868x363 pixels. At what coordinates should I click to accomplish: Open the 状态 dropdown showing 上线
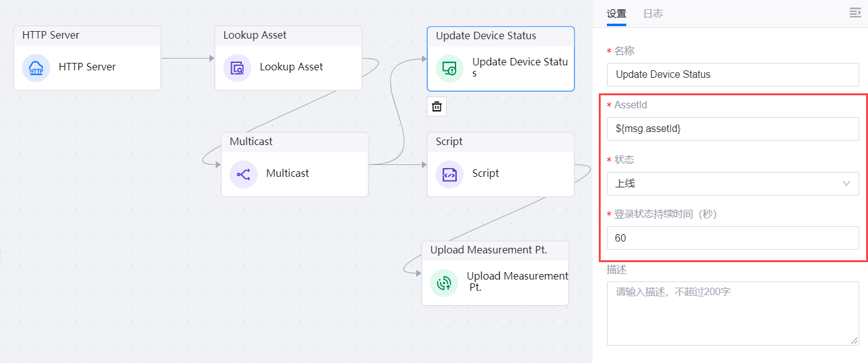[x=723, y=184]
